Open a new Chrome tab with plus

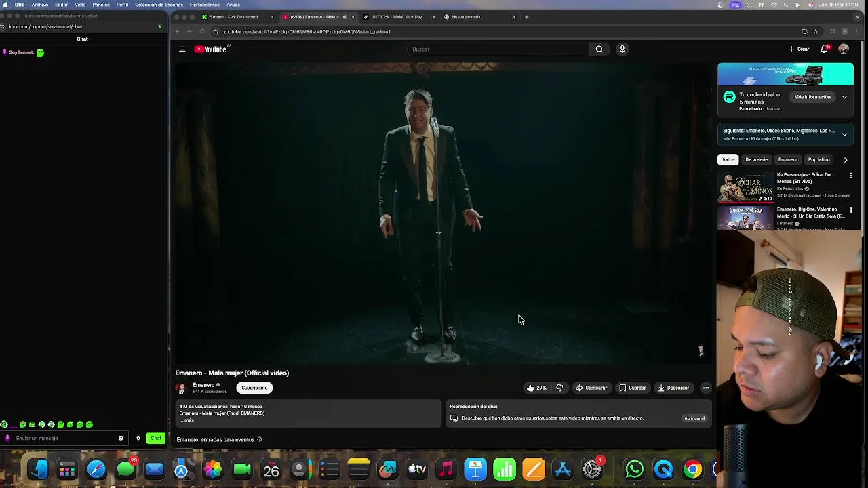[x=526, y=17]
